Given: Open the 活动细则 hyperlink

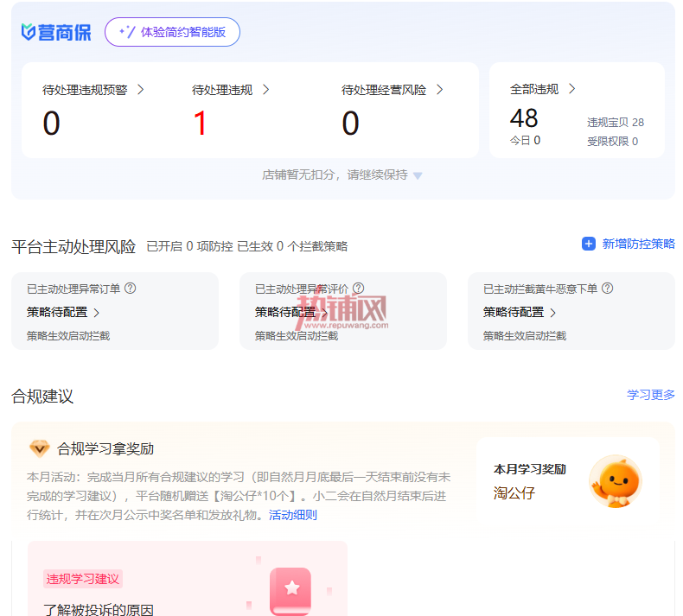Looking at the screenshot, I should pos(293,515).
